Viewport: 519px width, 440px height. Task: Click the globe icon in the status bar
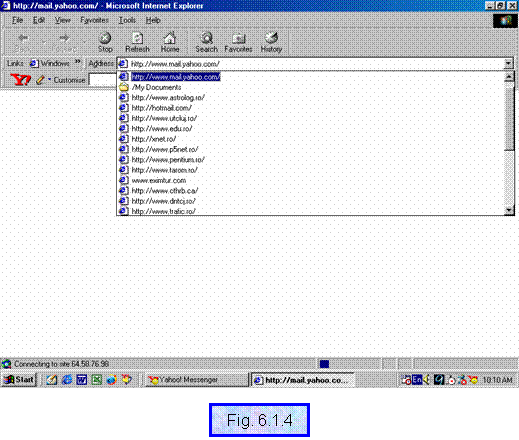pos(6,364)
